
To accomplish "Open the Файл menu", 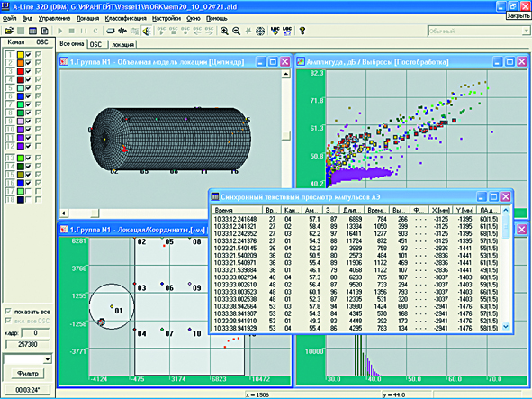I will pyautogui.click(x=9, y=18).
